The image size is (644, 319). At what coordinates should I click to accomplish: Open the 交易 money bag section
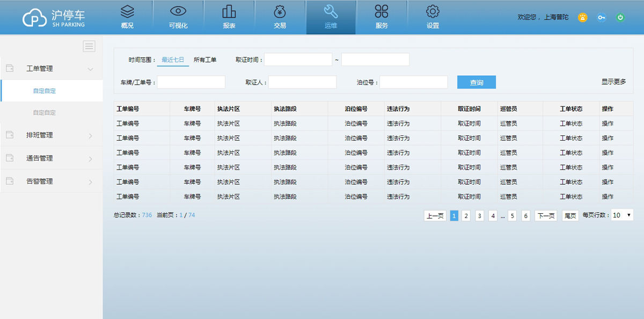pos(280,17)
